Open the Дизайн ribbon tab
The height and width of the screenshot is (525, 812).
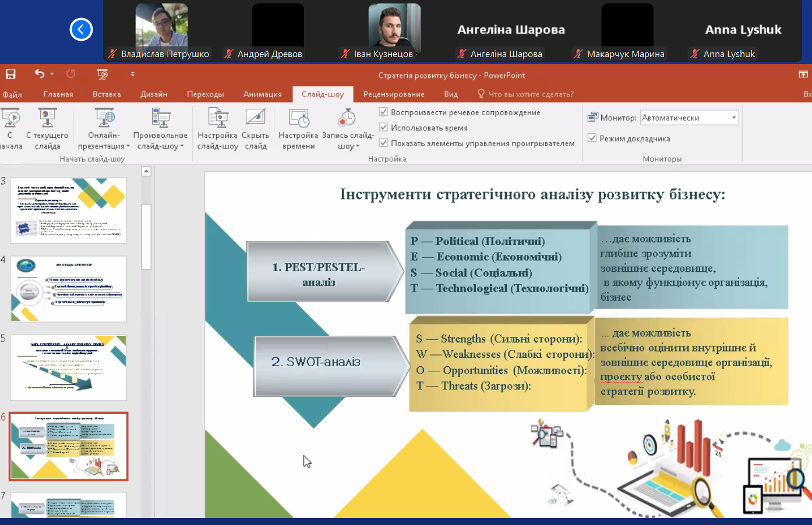tap(154, 94)
